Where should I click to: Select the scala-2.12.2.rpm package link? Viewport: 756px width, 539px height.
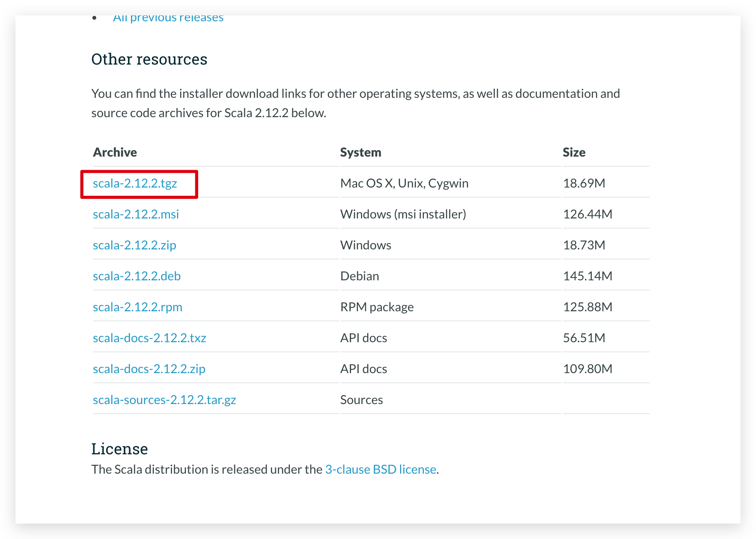(x=138, y=307)
